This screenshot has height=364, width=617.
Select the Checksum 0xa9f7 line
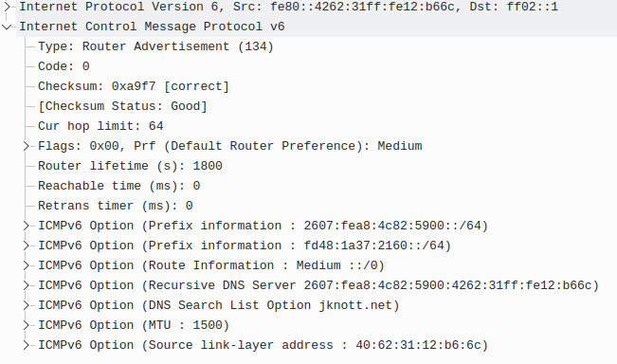(x=134, y=86)
